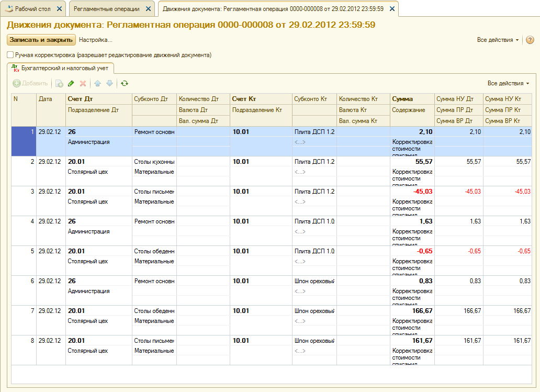The width and height of the screenshot is (540, 392).
Task: Click the sum 0,83 in Сумма column
Action: click(x=425, y=281)
